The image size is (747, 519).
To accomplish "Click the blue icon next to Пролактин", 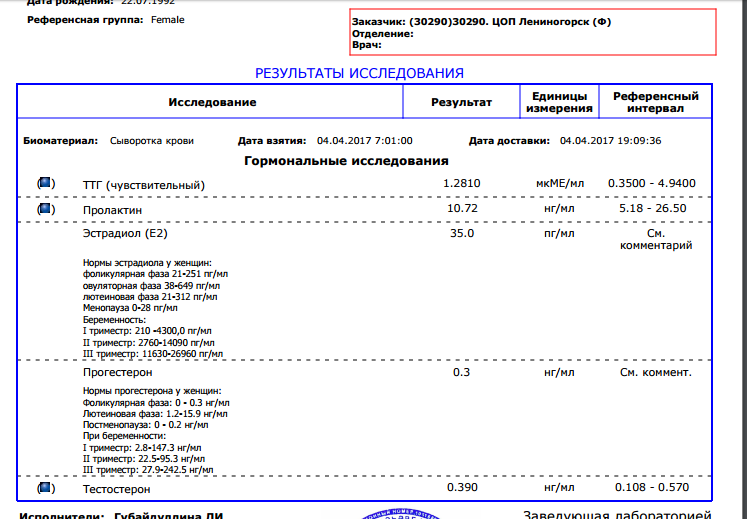I will click(44, 210).
